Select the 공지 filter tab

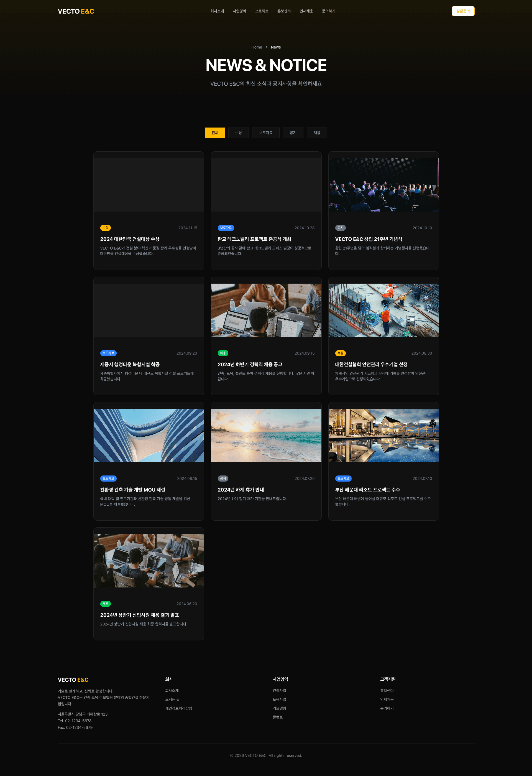pyautogui.click(x=293, y=133)
